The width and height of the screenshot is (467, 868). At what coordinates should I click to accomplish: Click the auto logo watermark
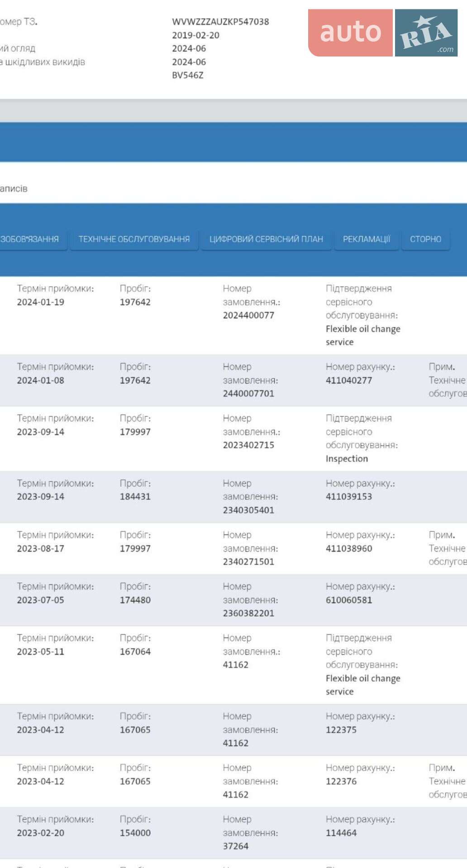coord(350,33)
